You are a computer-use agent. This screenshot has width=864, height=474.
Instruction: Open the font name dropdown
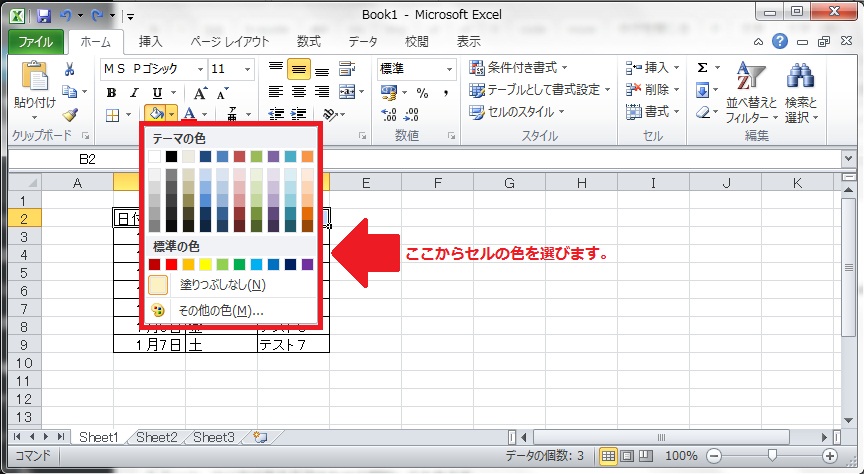coord(200,69)
